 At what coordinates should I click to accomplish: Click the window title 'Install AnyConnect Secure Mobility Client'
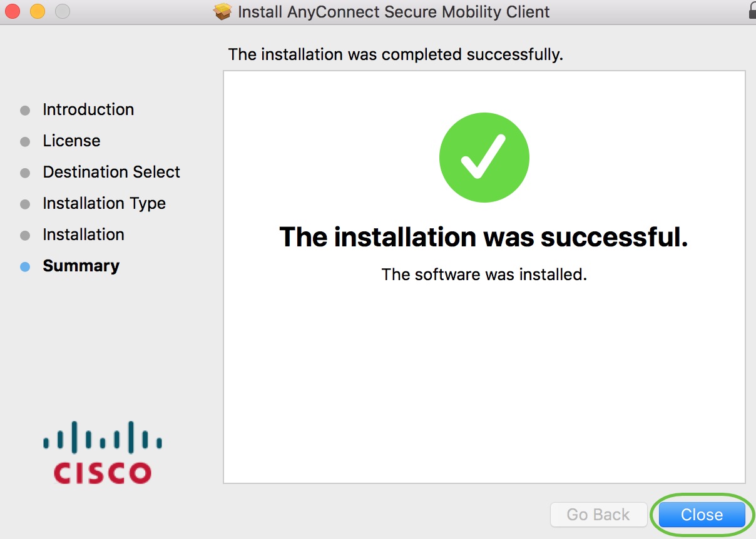tap(394, 11)
